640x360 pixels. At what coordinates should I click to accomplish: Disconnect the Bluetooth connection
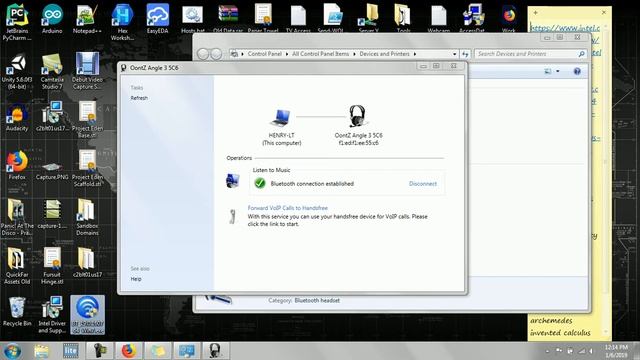422,184
